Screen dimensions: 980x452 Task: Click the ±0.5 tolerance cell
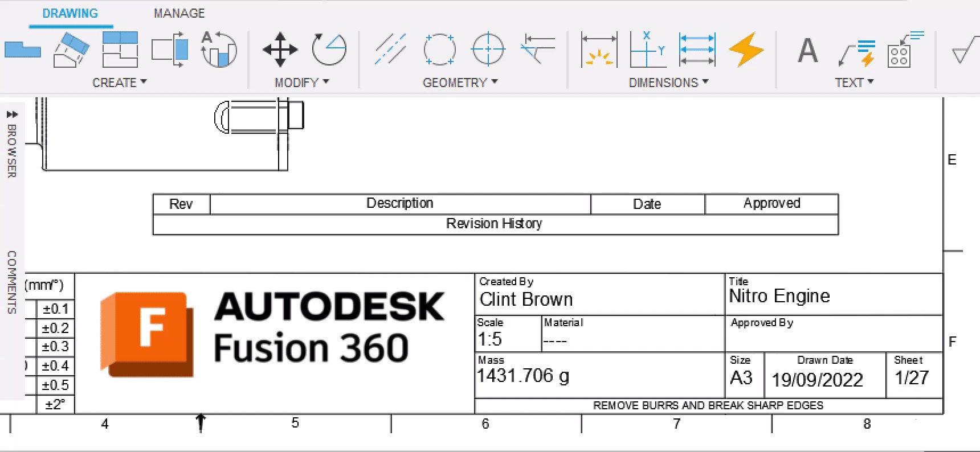click(x=55, y=385)
